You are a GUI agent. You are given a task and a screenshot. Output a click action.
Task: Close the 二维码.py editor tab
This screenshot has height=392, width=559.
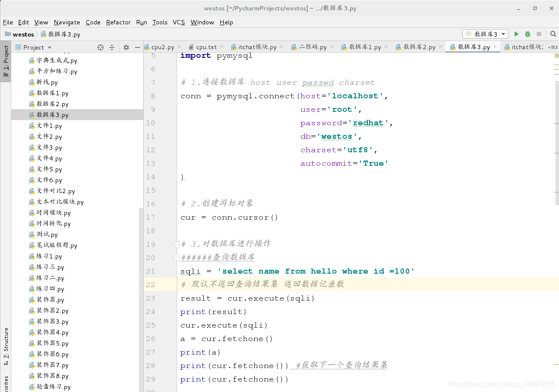pos(331,47)
